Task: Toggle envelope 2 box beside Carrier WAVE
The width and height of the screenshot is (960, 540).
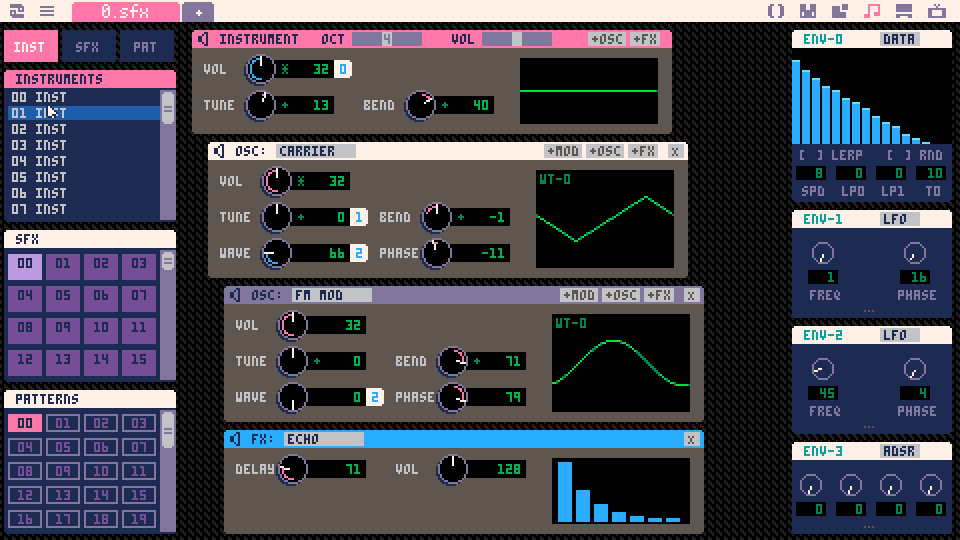Action: tap(359, 253)
